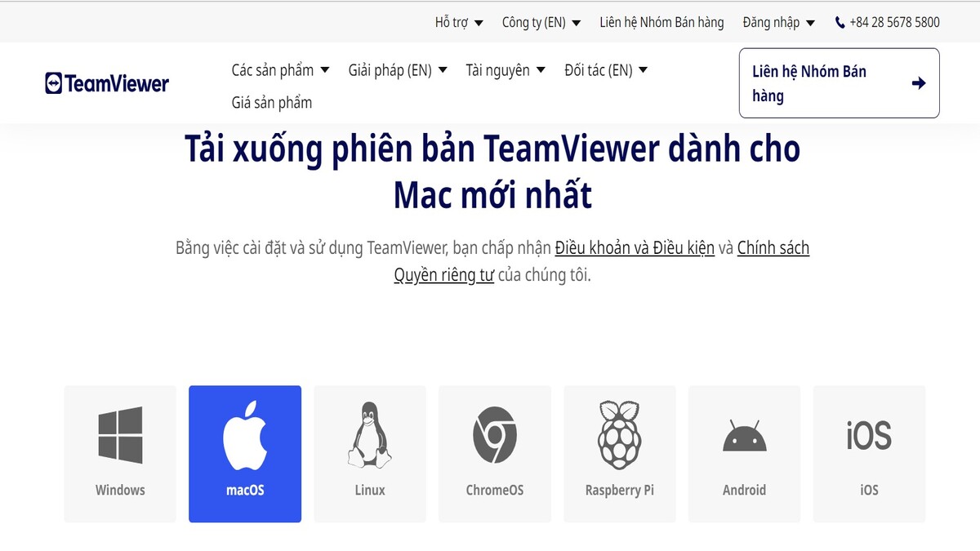Select the Raspberry Pi icon tile
This screenshot has width=980, height=551.
click(620, 454)
